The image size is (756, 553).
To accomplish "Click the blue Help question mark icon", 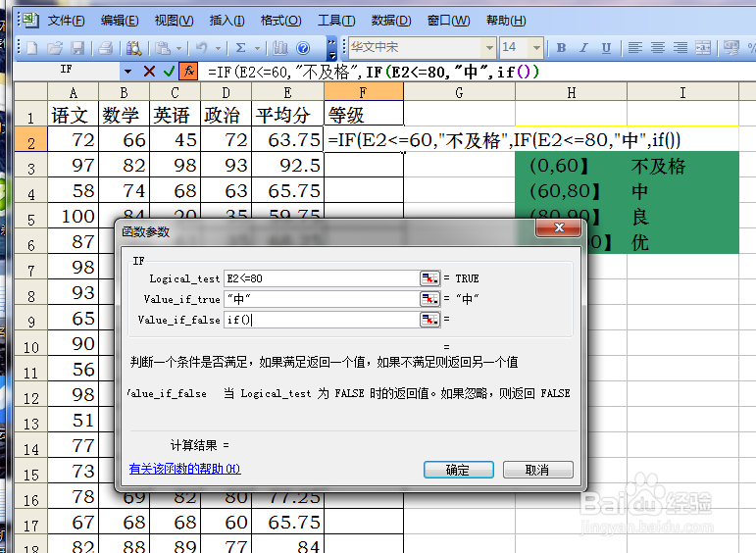I will (303, 48).
